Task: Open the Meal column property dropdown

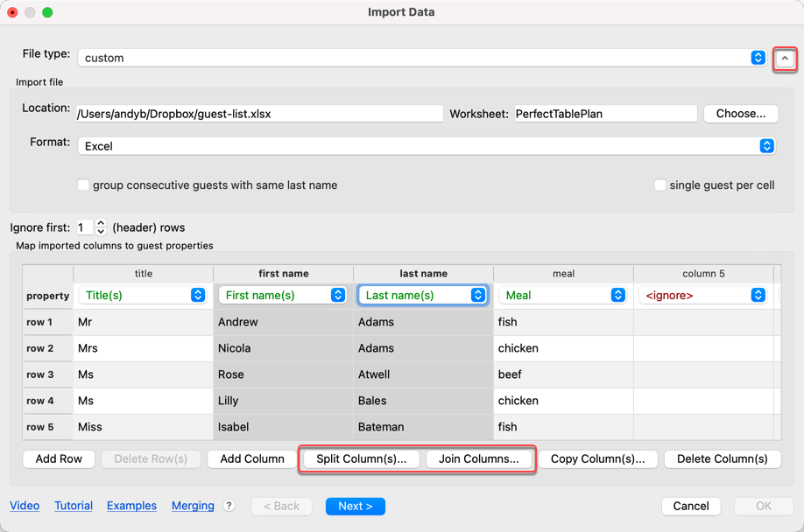Action: 563,296
